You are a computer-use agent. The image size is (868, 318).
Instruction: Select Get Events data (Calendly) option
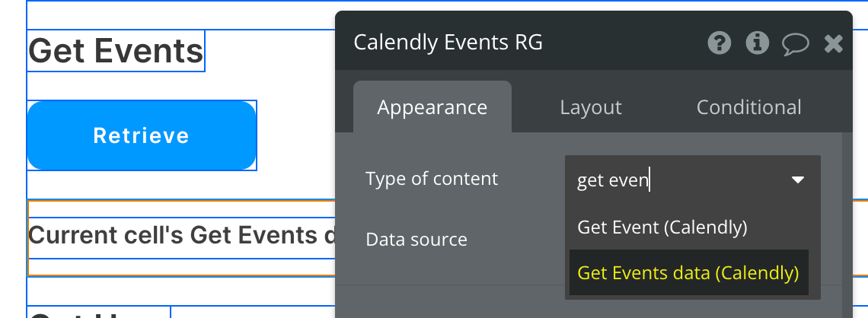pos(688,272)
